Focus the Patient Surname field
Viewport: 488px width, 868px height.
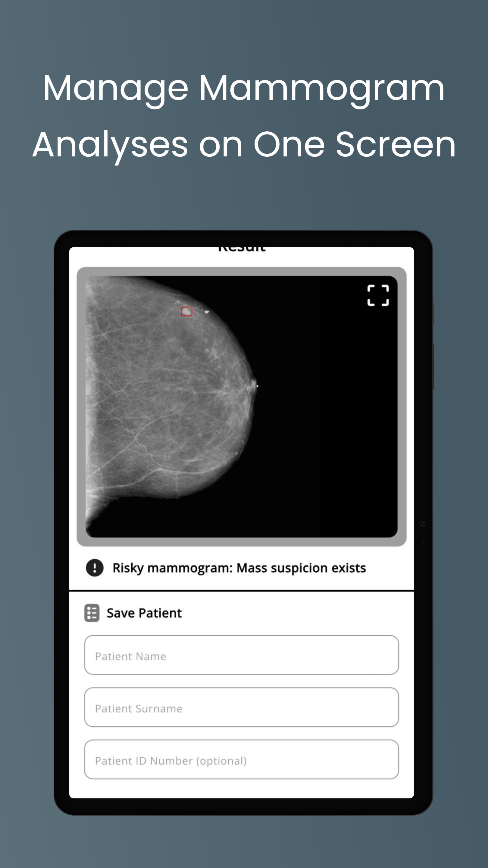(242, 707)
